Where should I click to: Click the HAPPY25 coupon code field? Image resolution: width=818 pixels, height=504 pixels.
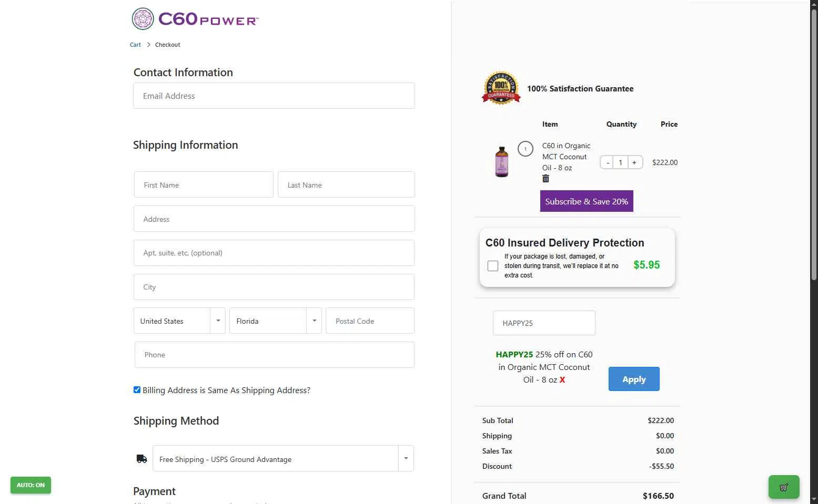(544, 323)
